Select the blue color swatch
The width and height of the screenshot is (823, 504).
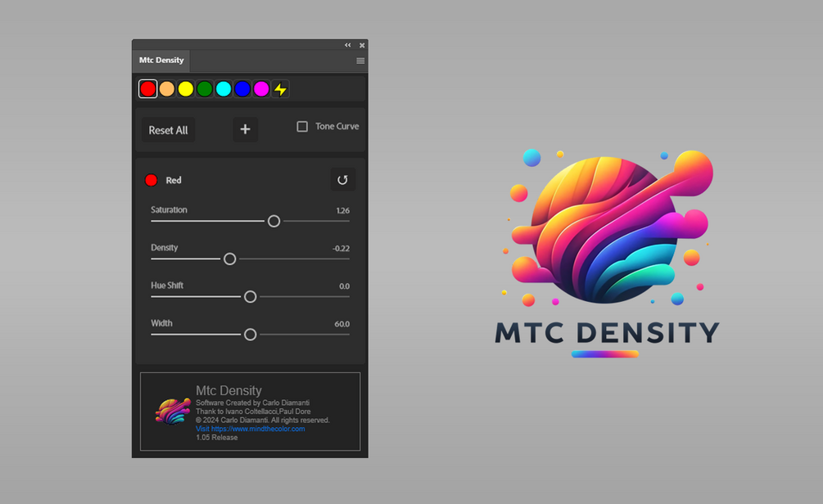coord(242,88)
